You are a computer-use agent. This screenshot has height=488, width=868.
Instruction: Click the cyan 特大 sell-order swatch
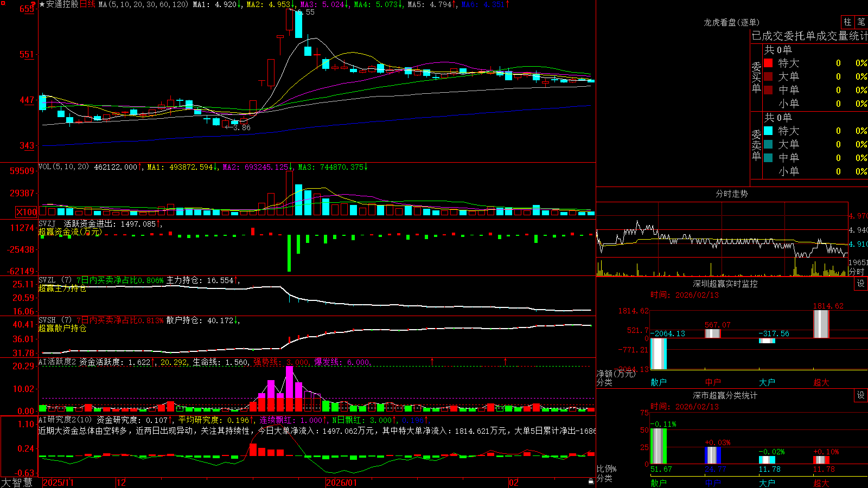pyautogui.click(x=768, y=131)
